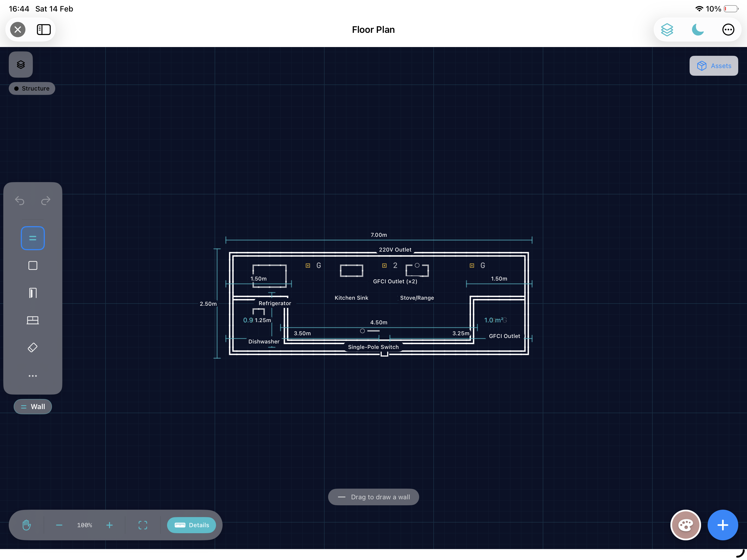Image resolution: width=747 pixels, height=560 pixels.
Task: Toggle dark mode with the moon icon
Action: (697, 29)
